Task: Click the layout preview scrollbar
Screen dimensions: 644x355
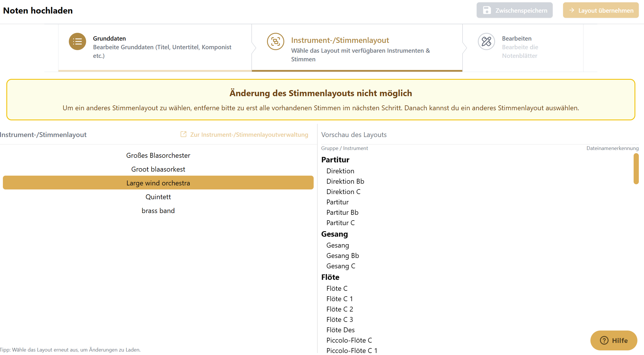Action: point(636,169)
